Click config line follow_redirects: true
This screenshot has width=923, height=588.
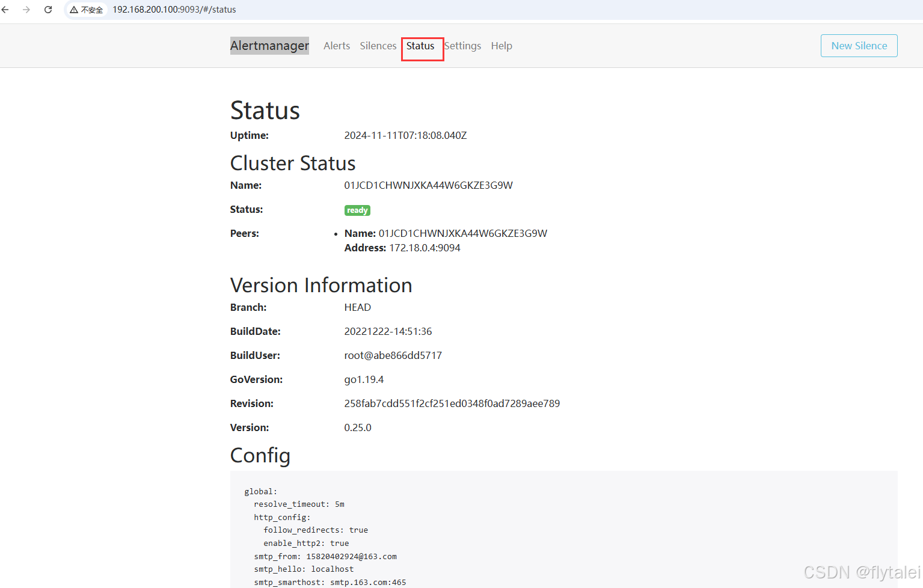tap(316, 530)
